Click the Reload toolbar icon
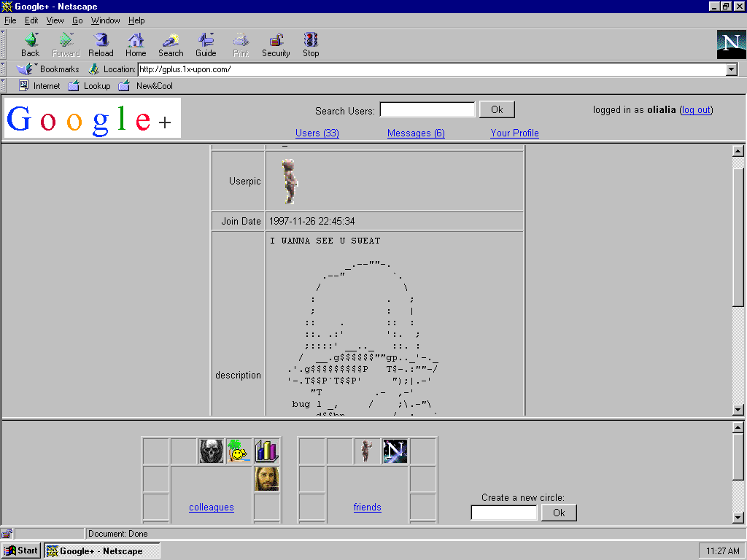 coord(101,44)
